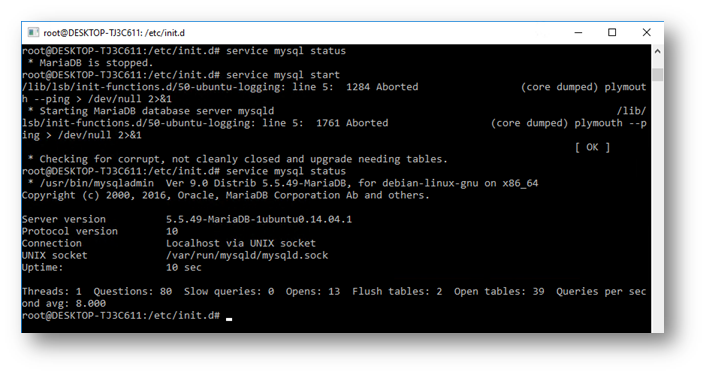Click the 'Protocol version' label

(70, 231)
